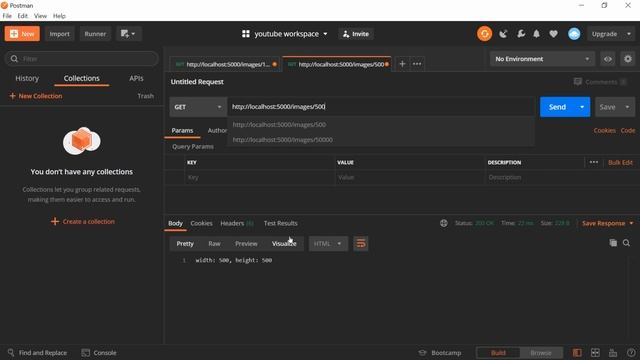Click the Comments icon
Viewport: 640px width, 360px height.
pos(578,82)
